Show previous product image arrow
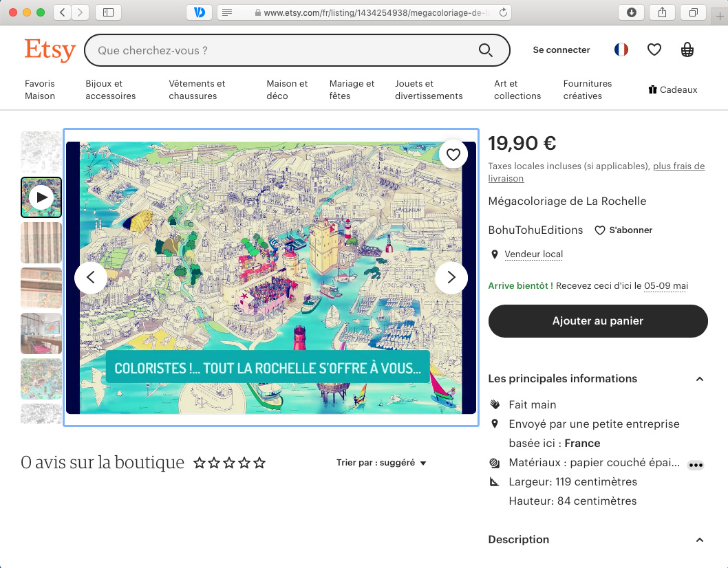 click(x=91, y=277)
